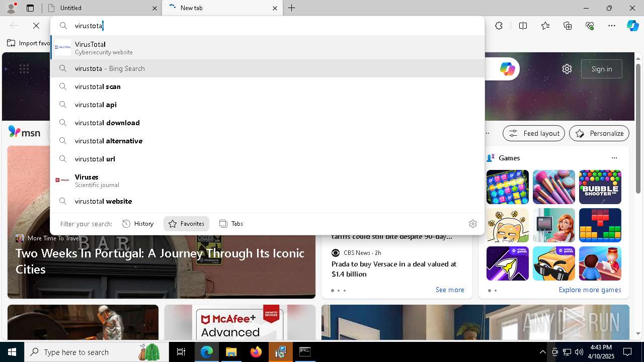Open File Explorer from taskbar
This screenshot has width=644, height=362.
click(x=231, y=352)
